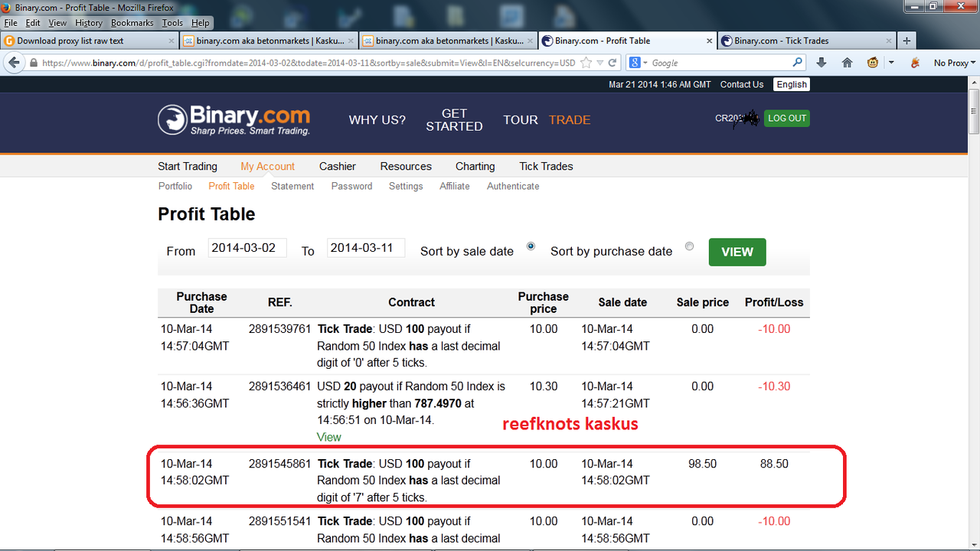Screen dimensions: 980x551
Task: Expand the Greasemonkey dropdown arrow
Action: (891, 63)
